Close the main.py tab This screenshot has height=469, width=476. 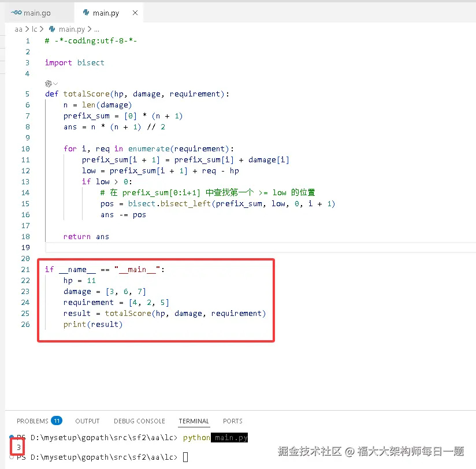click(135, 13)
